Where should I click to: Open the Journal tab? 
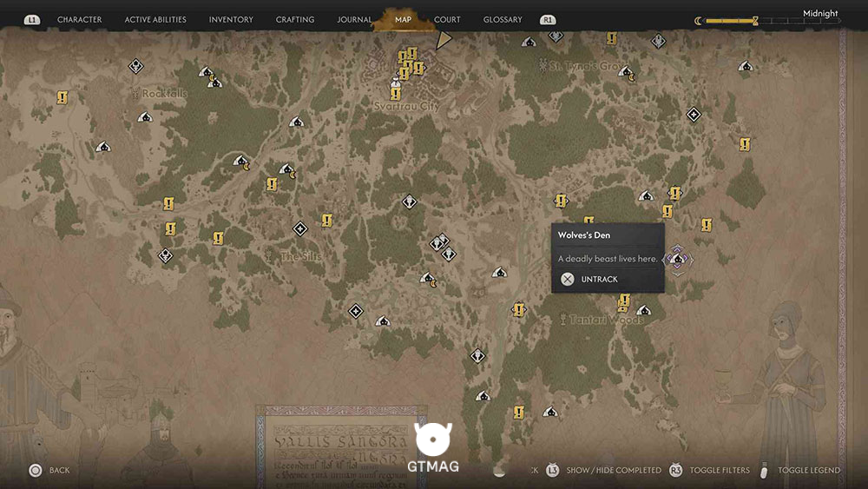pyautogui.click(x=354, y=19)
